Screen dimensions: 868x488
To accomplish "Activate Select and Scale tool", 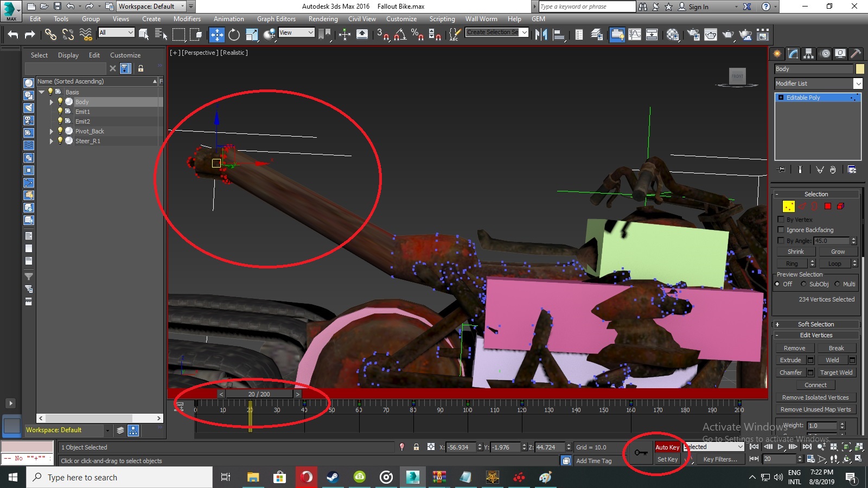I will (252, 35).
